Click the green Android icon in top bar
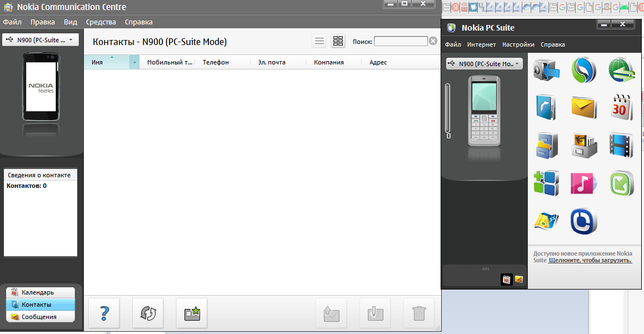 [x=625, y=7]
